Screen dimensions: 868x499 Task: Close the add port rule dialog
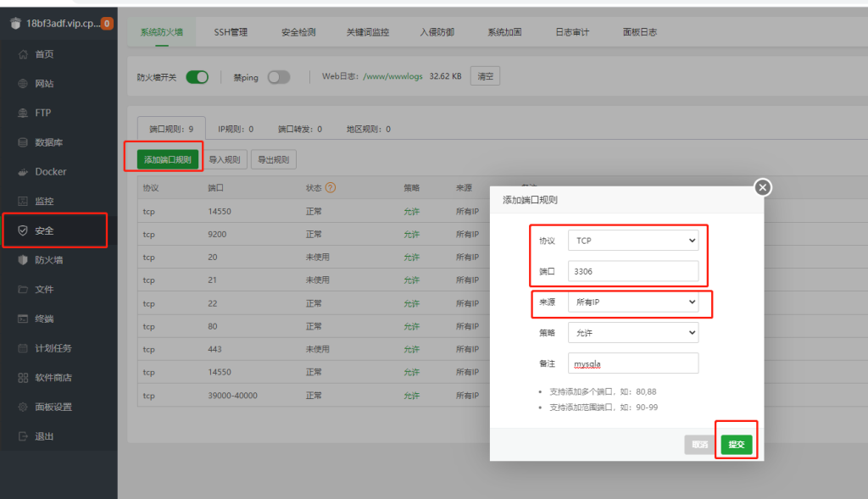coord(763,187)
